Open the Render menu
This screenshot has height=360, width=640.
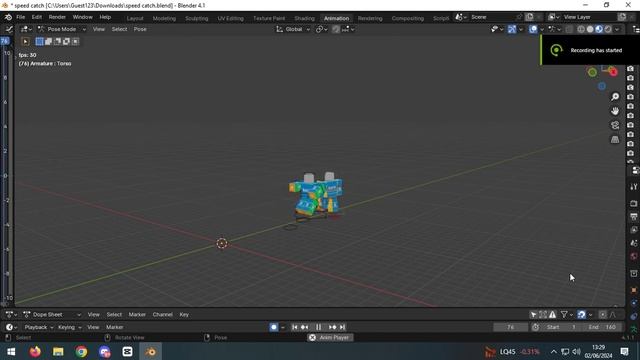[x=57, y=17]
